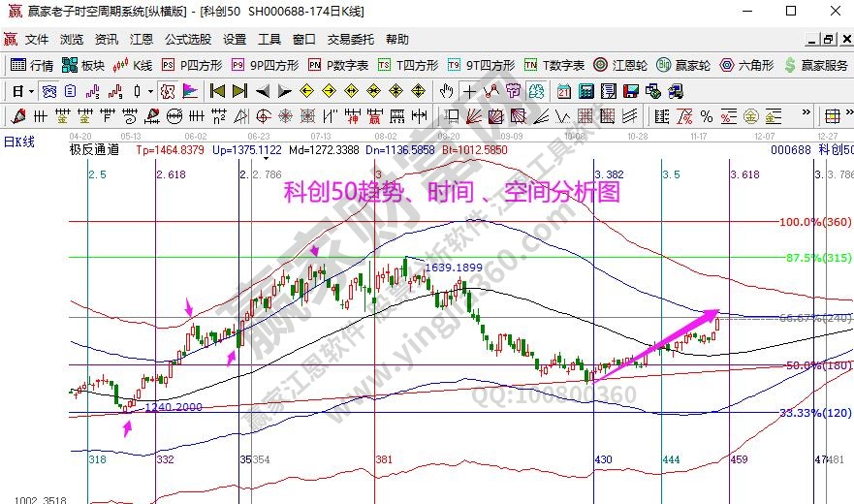Image resolution: width=854 pixels, height=504 pixels.
Task: Toggle the colored flag marker button
Action: [x=191, y=91]
